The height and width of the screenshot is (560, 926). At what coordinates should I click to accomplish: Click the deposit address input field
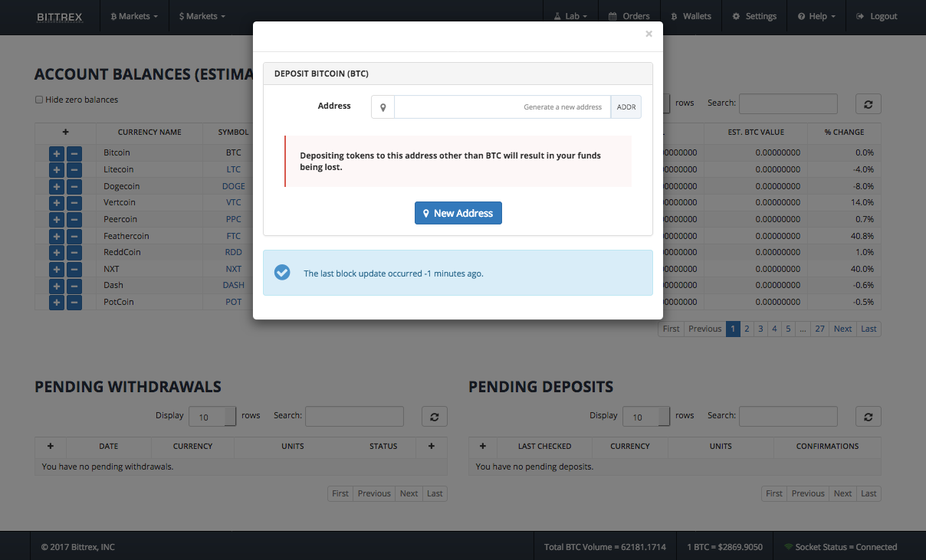click(502, 107)
